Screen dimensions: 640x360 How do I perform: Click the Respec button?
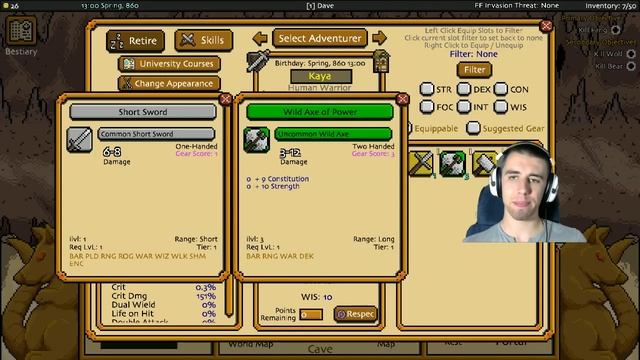[x=356, y=314]
